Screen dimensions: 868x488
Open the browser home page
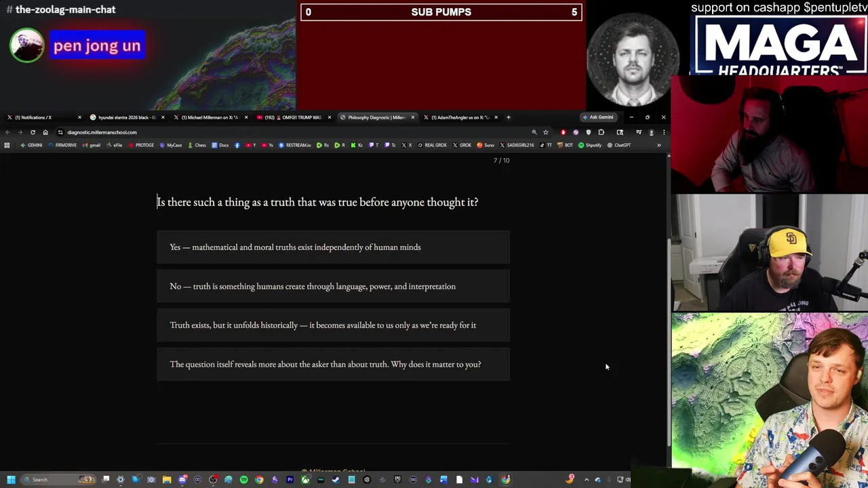pyautogui.click(x=45, y=132)
